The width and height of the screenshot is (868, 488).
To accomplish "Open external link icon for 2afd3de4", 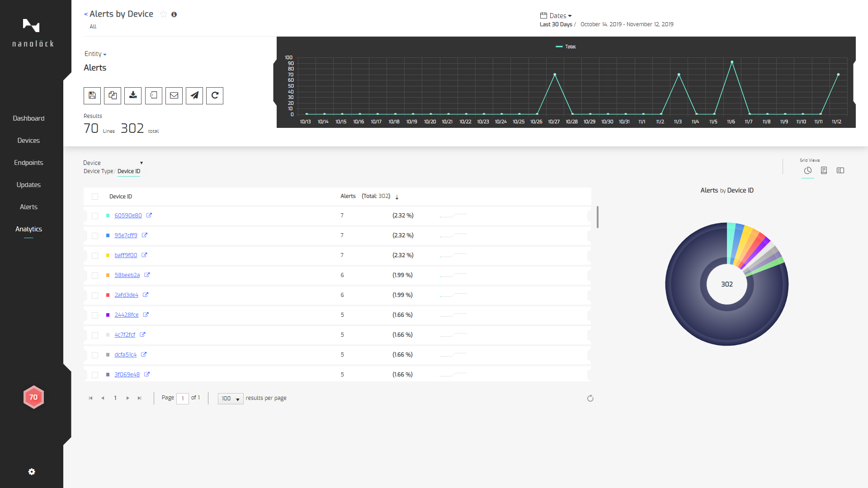I will pyautogui.click(x=146, y=295).
